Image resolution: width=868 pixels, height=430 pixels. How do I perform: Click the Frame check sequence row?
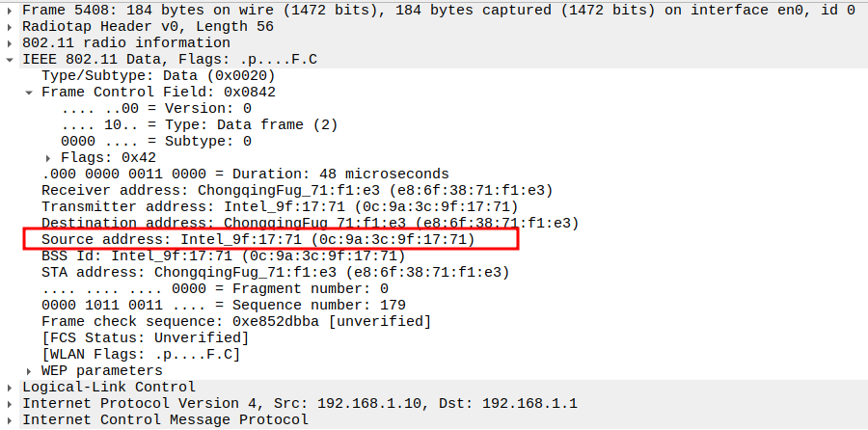point(236,321)
